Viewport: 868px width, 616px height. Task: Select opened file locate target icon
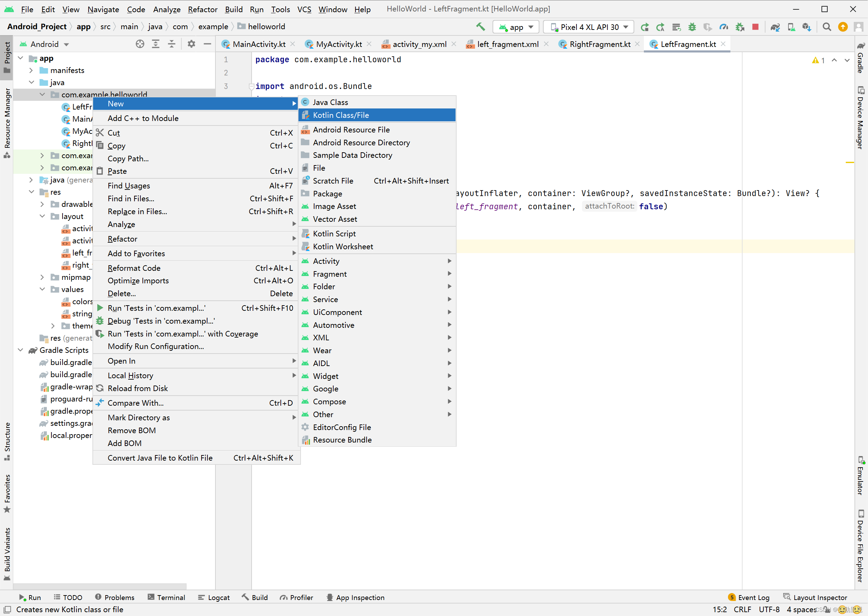tap(140, 44)
